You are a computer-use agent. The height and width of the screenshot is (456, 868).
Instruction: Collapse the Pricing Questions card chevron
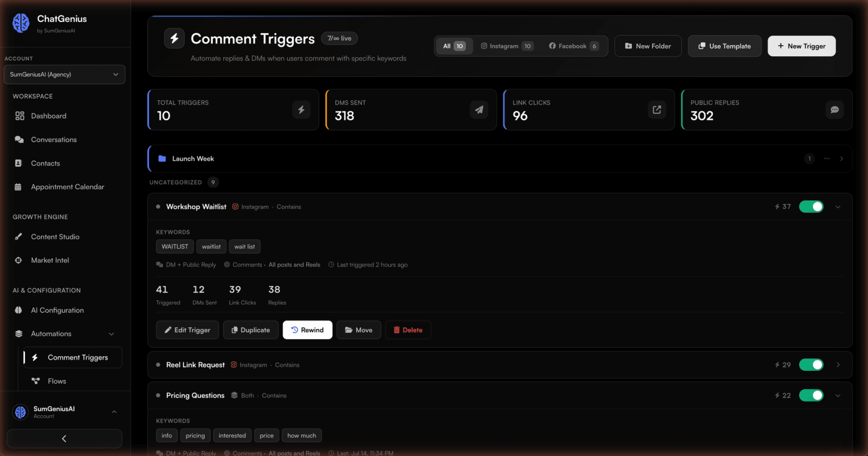click(x=838, y=395)
